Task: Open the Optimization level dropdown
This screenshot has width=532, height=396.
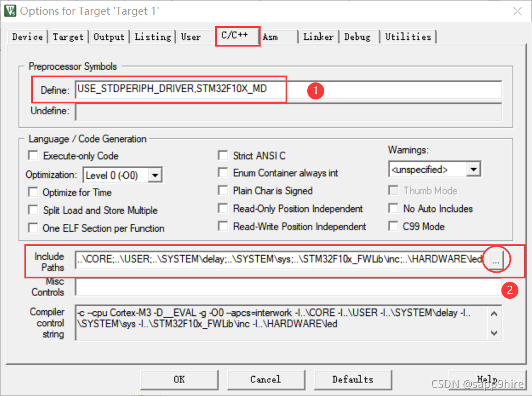Action: point(155,175)
